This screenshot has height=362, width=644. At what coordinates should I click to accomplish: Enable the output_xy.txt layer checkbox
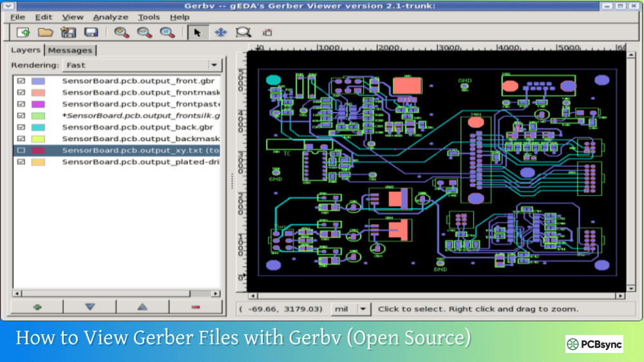(x=21, y=151)
